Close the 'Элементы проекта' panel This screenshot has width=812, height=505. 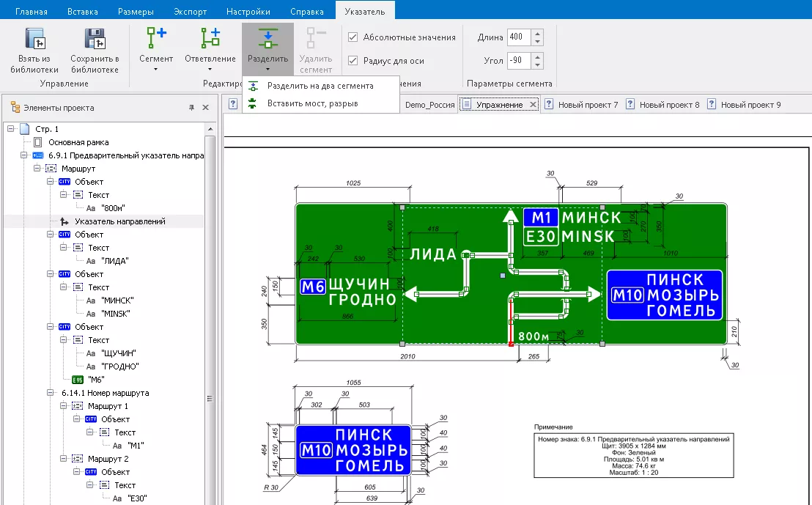pyautogui.click(x=206, y=108)
